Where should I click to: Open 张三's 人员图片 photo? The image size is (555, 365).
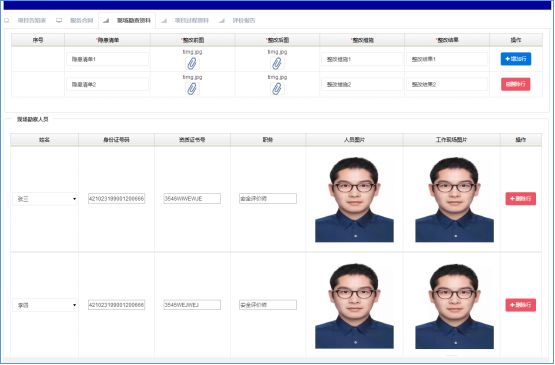354,200
